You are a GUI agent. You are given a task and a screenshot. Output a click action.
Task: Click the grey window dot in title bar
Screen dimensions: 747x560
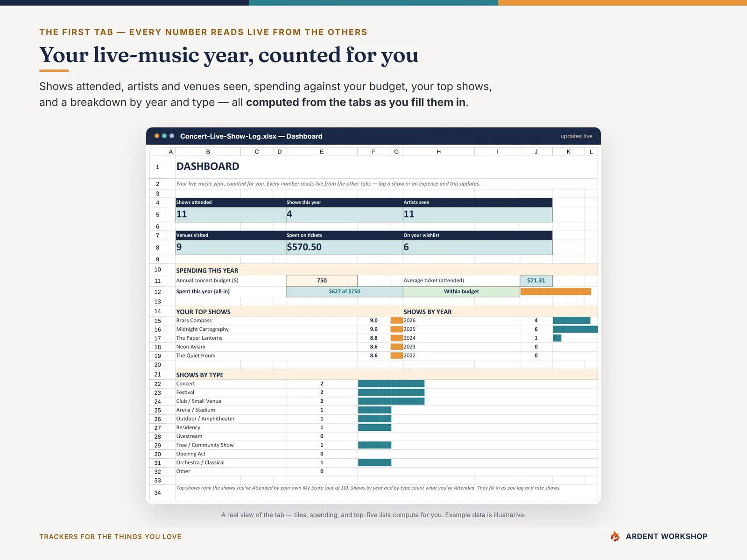pyautogui.click(x=172, y=136)
